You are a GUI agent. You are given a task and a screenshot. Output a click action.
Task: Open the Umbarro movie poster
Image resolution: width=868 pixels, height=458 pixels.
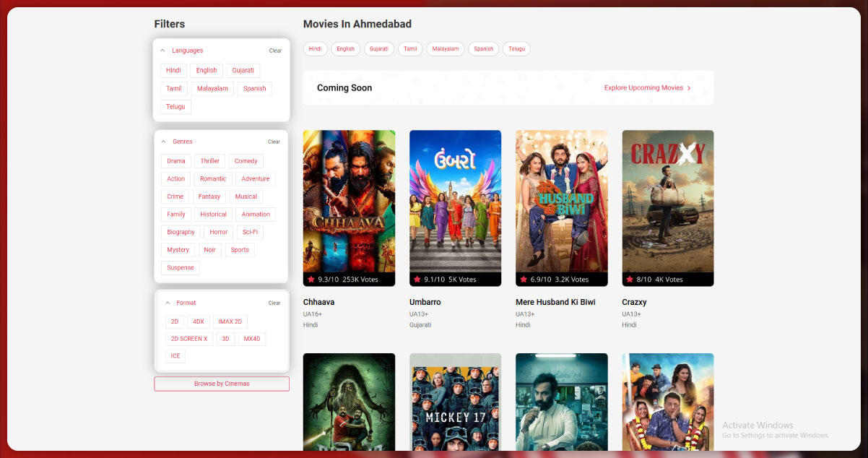(x=455, y=208)
